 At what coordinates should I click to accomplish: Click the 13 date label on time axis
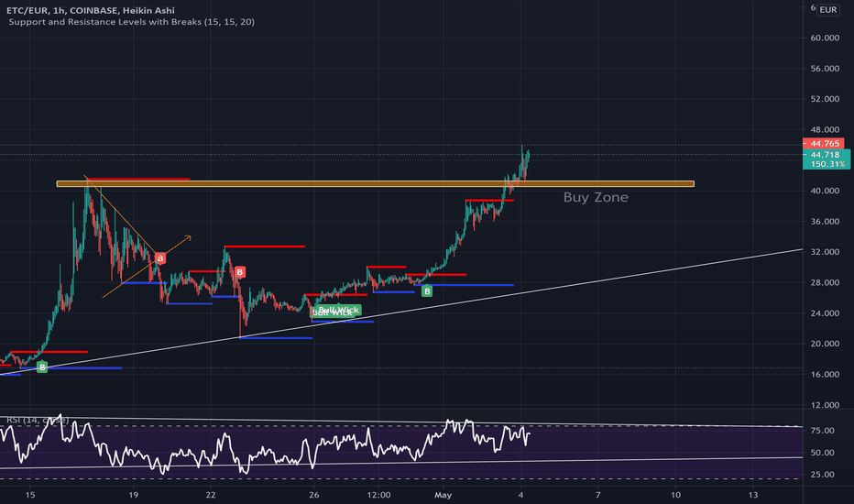click(x=753, y=495)
